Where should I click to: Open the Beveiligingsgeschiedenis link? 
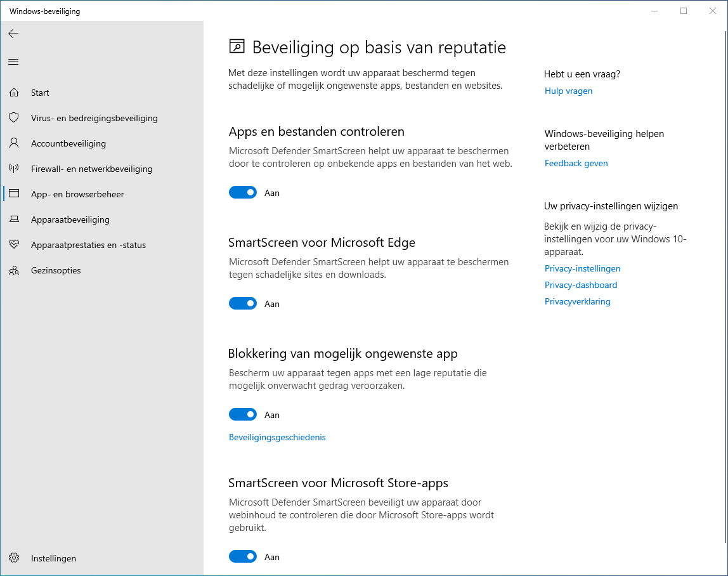point(277,437)
